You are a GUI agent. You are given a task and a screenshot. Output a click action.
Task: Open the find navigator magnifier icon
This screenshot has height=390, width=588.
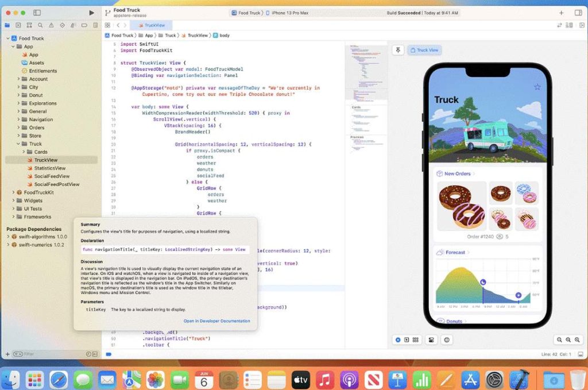pos(40,25)
